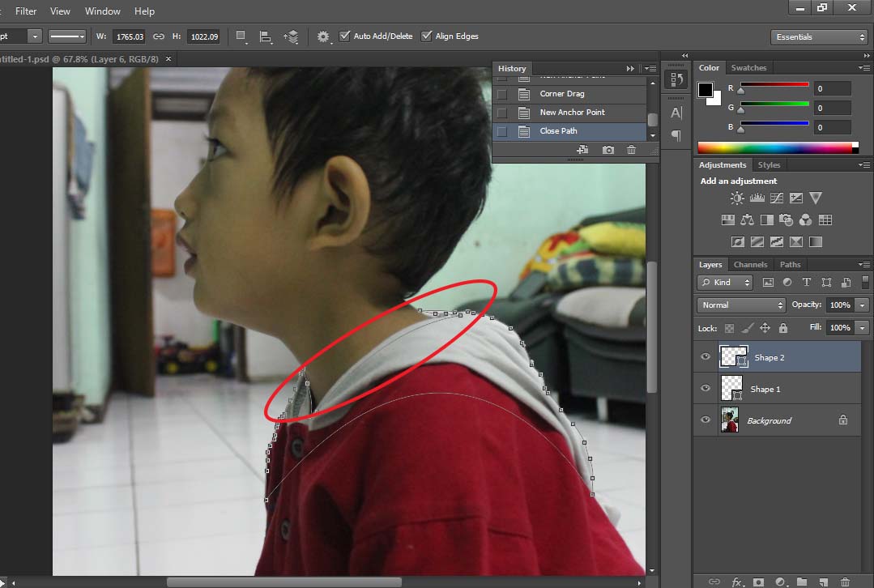This screenshot has height=588, width=874.
Task: Open the Essentials workspace switcher
Action: click(818, 36)
